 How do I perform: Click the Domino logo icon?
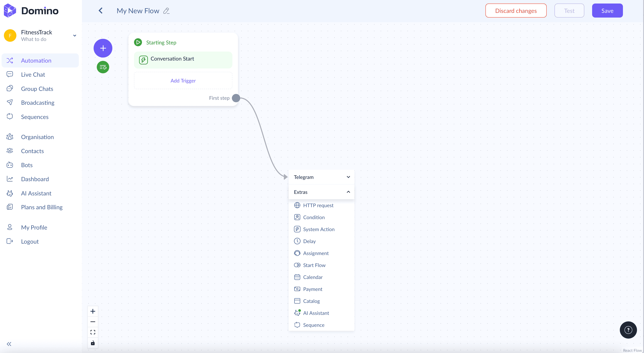(10, 11)
